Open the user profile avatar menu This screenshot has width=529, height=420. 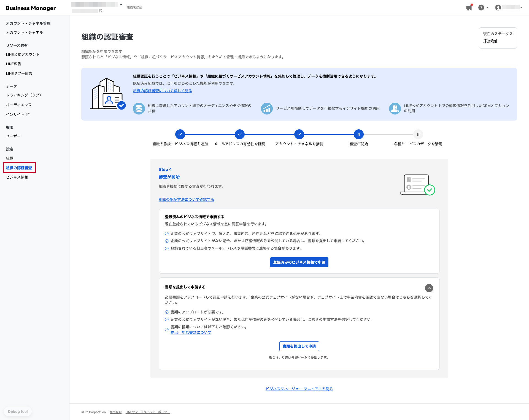tap(498, 8)
